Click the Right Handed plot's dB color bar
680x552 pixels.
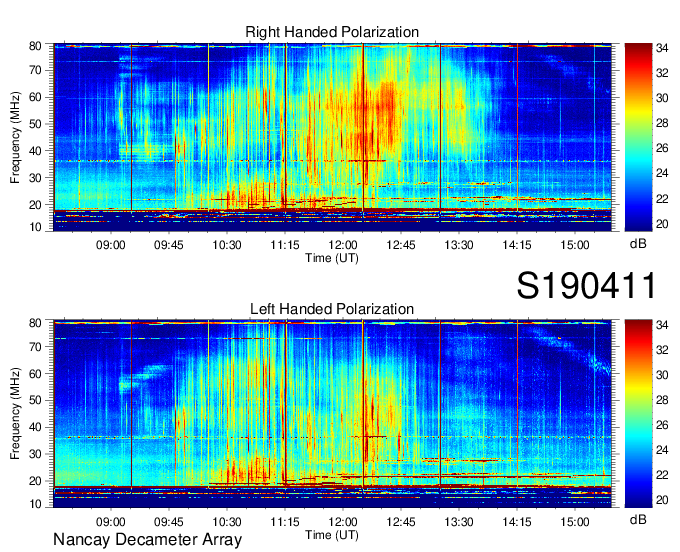tap(638, 137)
